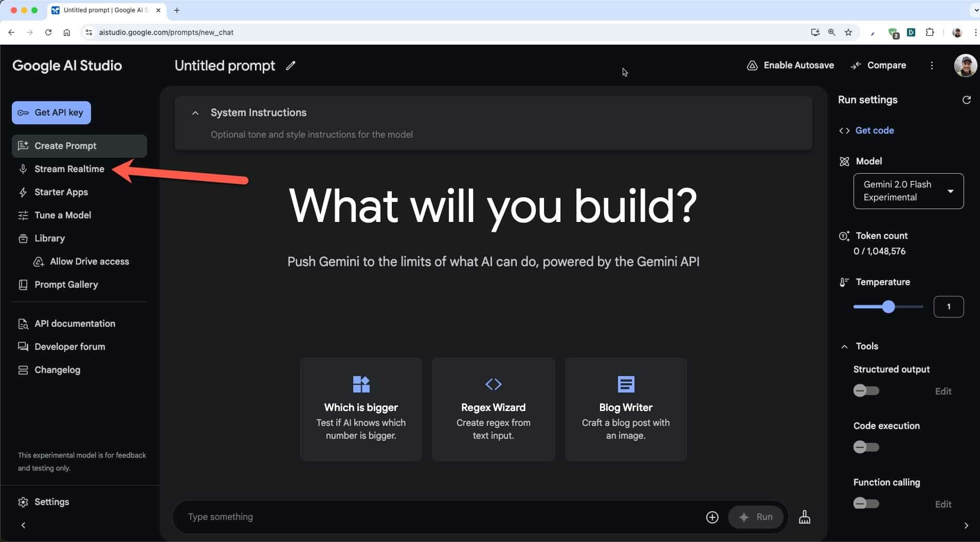The width and height of the screenshot is (980, 542).
Task: Open the three-dot overflow menu
Action: coord(932,65)
